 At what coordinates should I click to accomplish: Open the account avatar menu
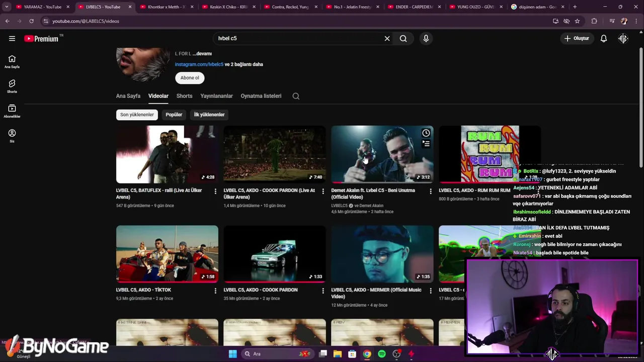[623, 38]
